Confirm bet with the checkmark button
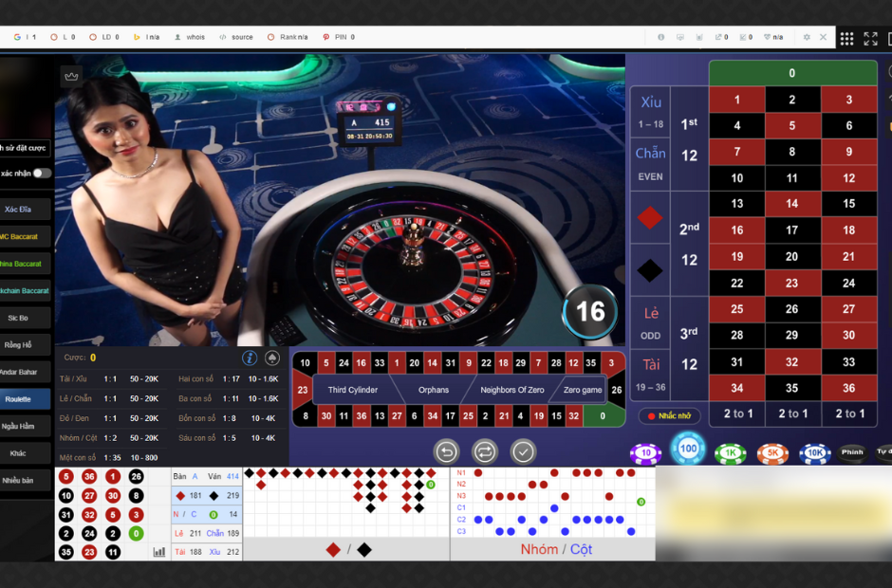The height and width of the screenshot is (588, 892). click(x=523, y=452)
